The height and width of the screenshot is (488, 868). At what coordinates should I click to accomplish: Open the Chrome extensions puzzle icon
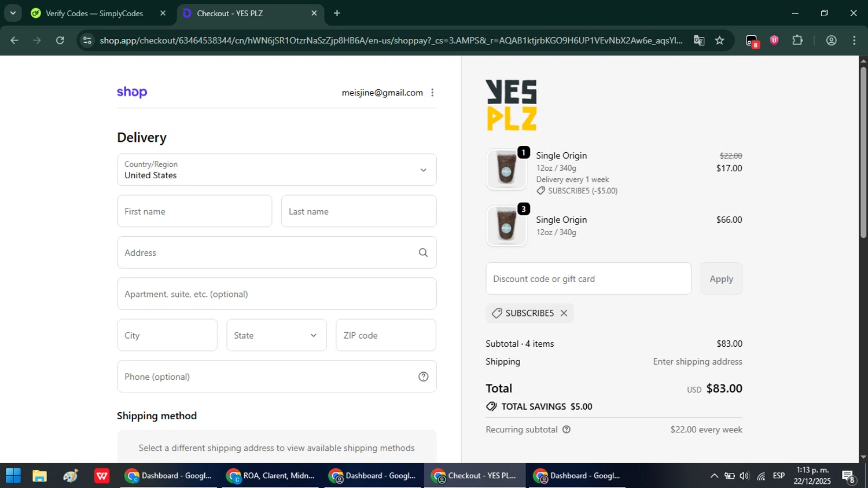(797, 41)
